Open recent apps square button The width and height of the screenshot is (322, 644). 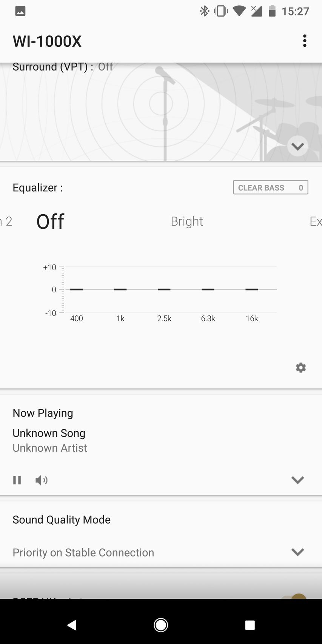250,625
